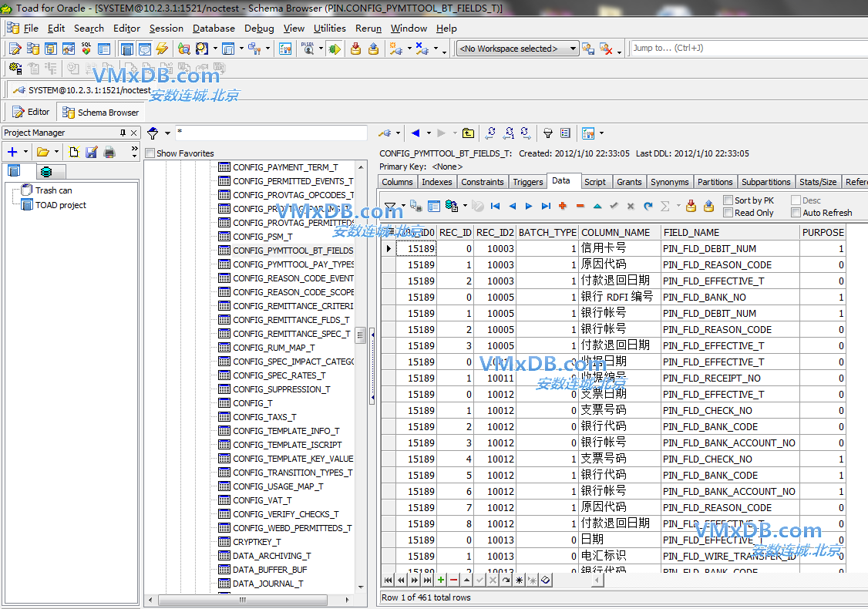Click the orange insert record plus icon
This screenshot has height=609, width=868.
(563, 206)
